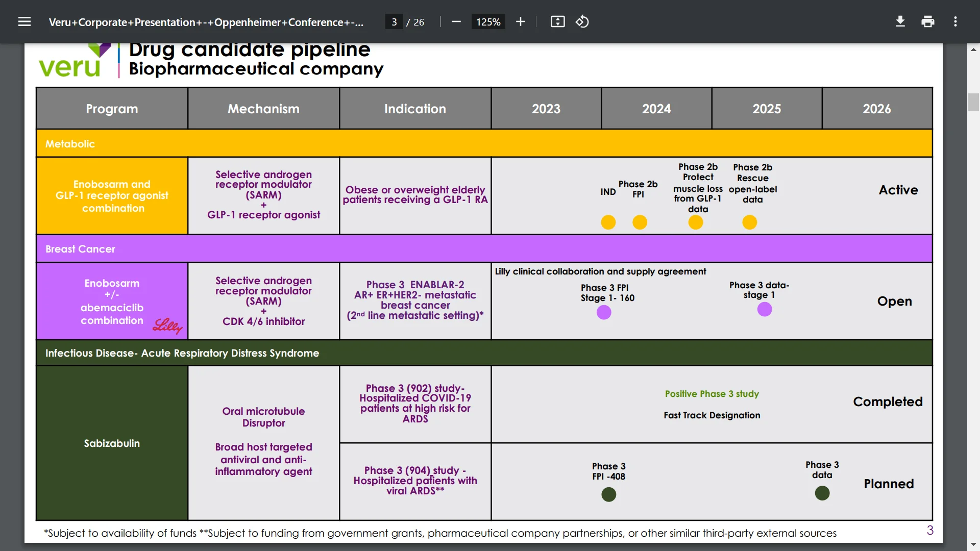
Task: Click the 'Active' status label
Action: coord(898,190)
